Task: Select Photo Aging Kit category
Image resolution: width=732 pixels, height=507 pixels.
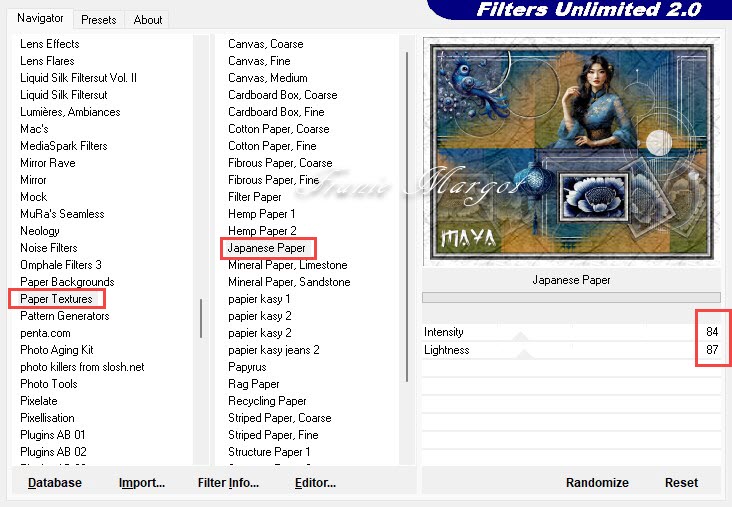Action: point(56,350)
